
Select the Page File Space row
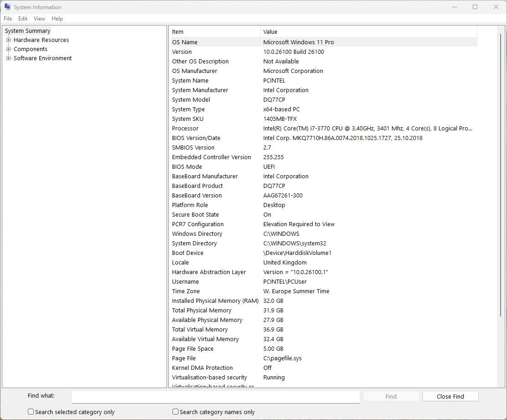pyautogui.click(x=324, y=349)
